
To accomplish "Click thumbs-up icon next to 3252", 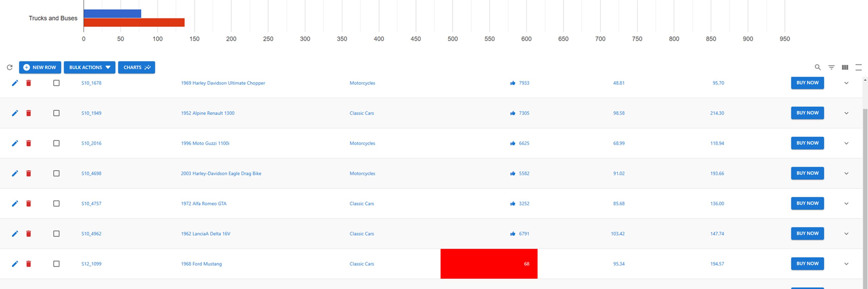I will click(x=512, y=203).
